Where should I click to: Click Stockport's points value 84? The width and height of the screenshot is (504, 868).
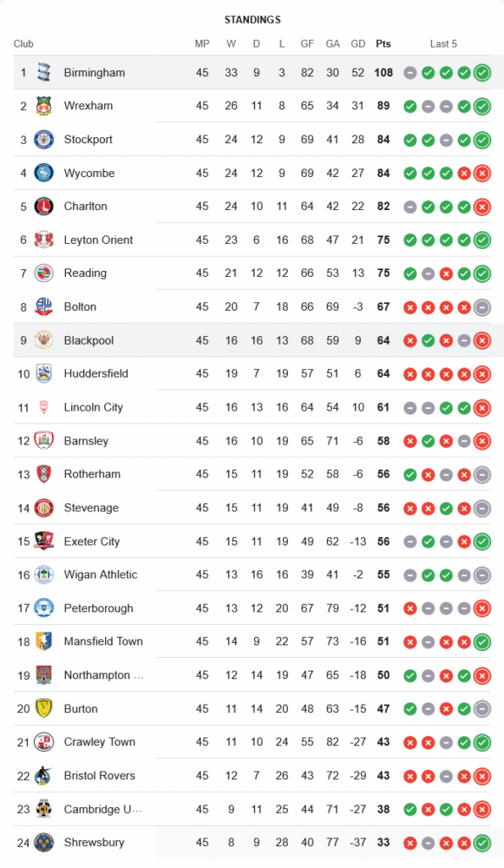383,140
